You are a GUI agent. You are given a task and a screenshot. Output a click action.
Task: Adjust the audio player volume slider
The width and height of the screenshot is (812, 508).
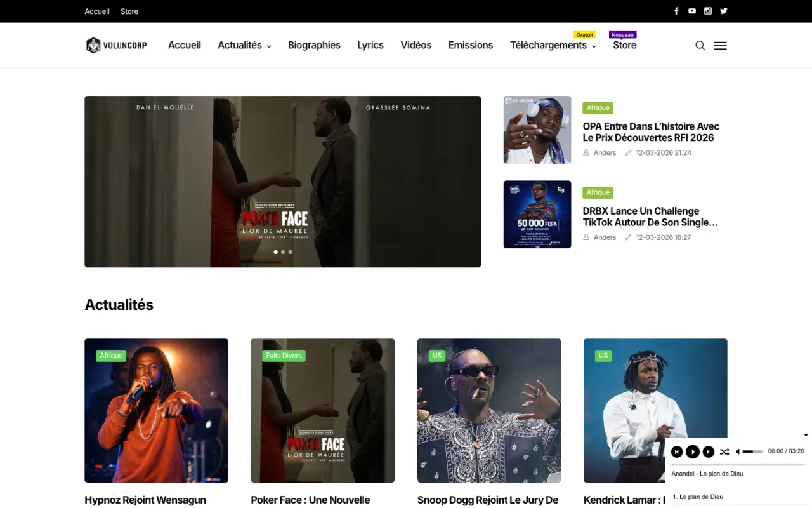point(752,451)
